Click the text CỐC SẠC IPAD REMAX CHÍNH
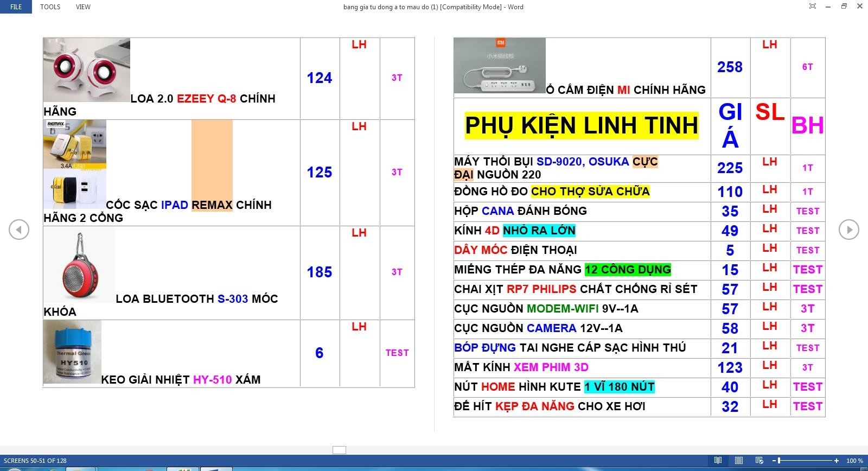 (x=189, y=205)
